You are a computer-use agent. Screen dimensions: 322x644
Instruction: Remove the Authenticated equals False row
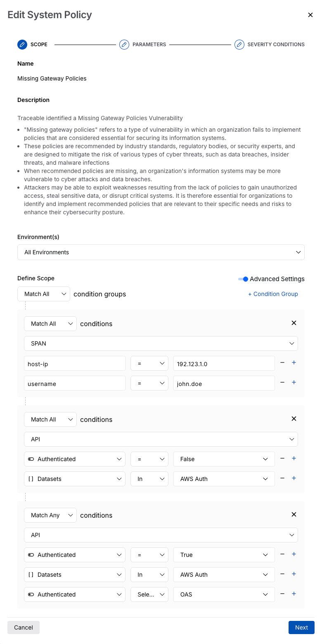tap(282, 458)
